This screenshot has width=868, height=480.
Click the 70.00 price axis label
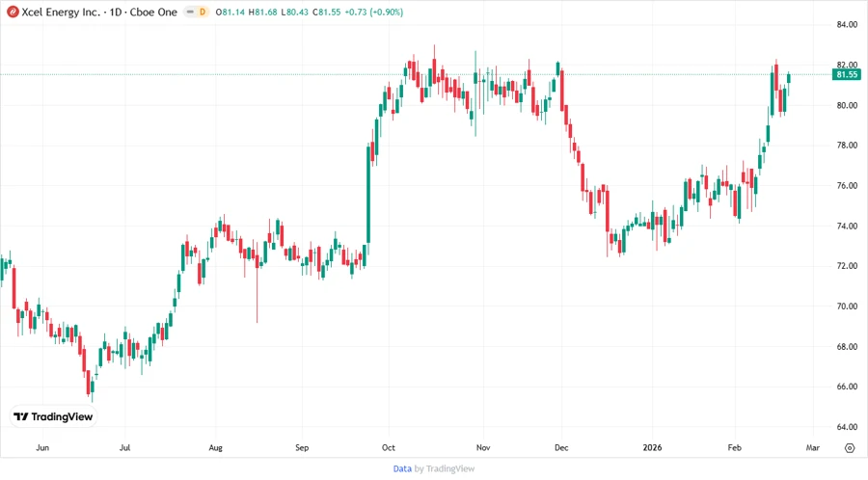847,307
